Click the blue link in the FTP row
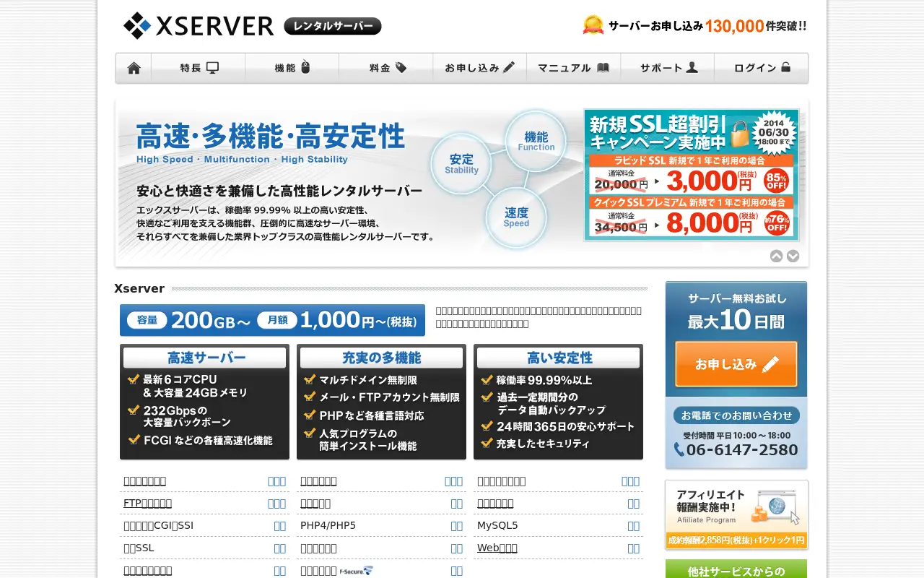This screenshot has height=578, width=924. [x=276, y=503]
